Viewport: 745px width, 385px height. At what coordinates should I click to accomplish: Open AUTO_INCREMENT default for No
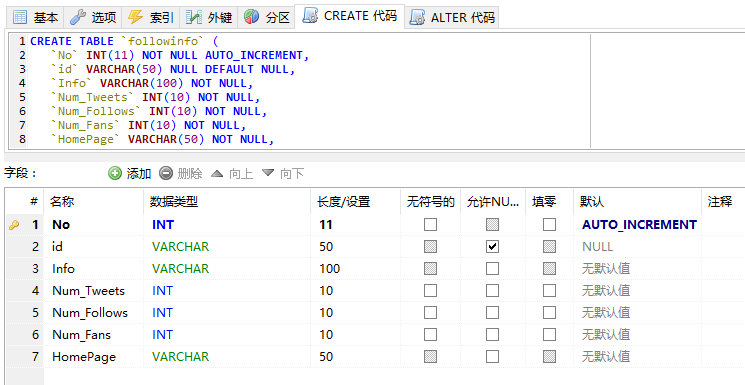click(640, 224)
